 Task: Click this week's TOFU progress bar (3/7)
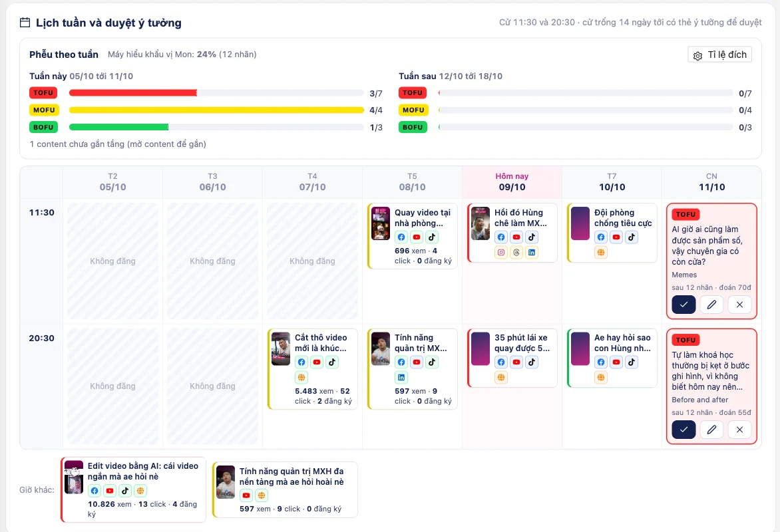[x=216, y=93]
